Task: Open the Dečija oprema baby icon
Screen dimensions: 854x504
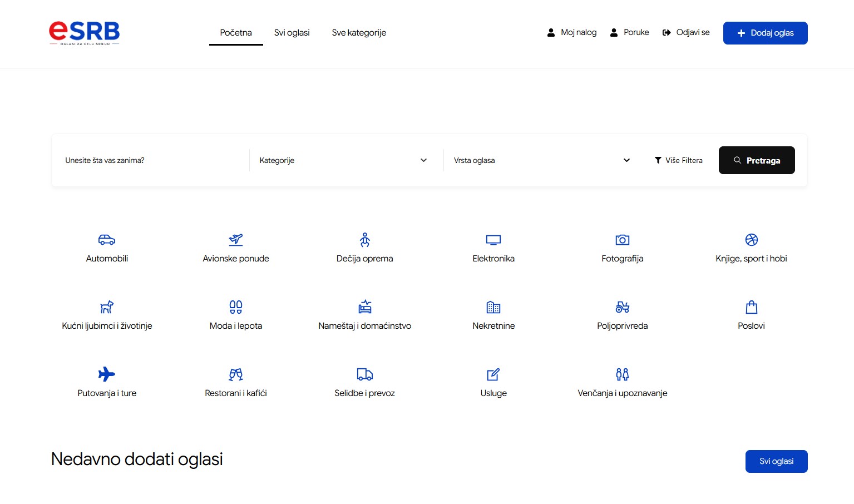Action: (365, 240)
